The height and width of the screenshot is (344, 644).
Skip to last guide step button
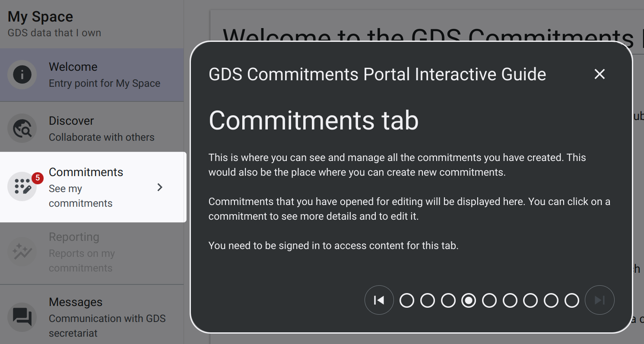[x=600, y=300]
